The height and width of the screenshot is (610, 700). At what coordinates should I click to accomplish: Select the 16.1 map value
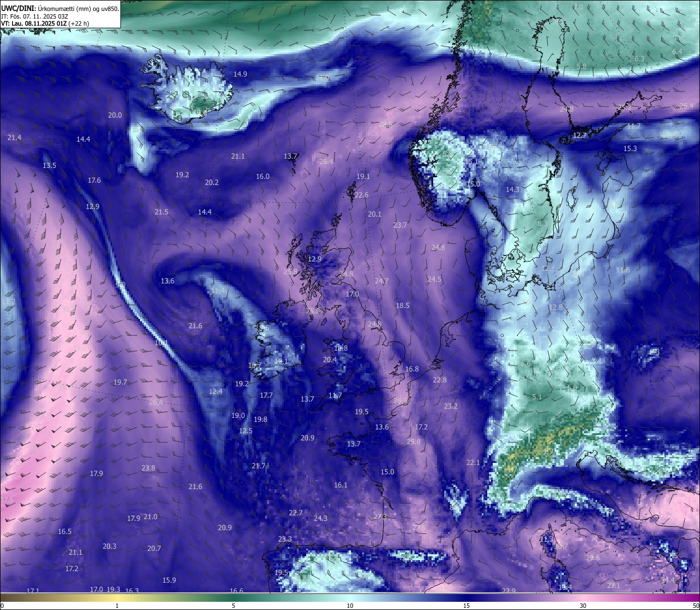click(x=341, y=485)
